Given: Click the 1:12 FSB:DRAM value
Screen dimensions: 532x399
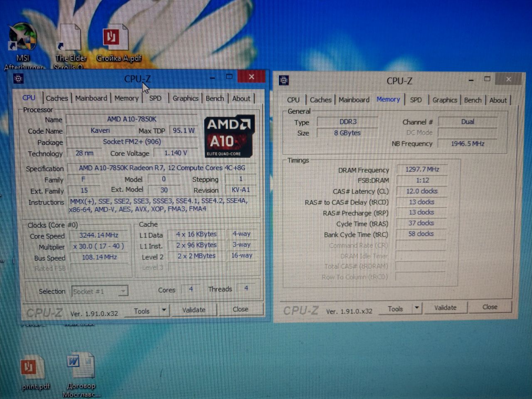Looking at the screenshot, I should (x=422, y=180).
